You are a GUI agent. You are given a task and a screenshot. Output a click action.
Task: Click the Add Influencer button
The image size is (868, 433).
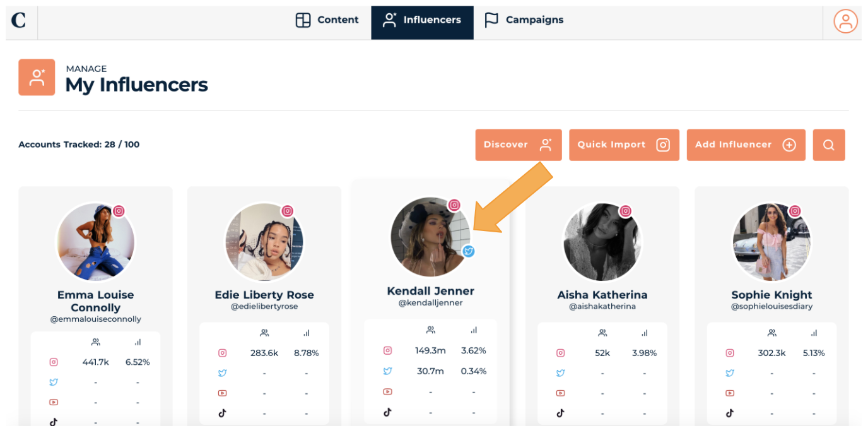click(x=745, y=145)
